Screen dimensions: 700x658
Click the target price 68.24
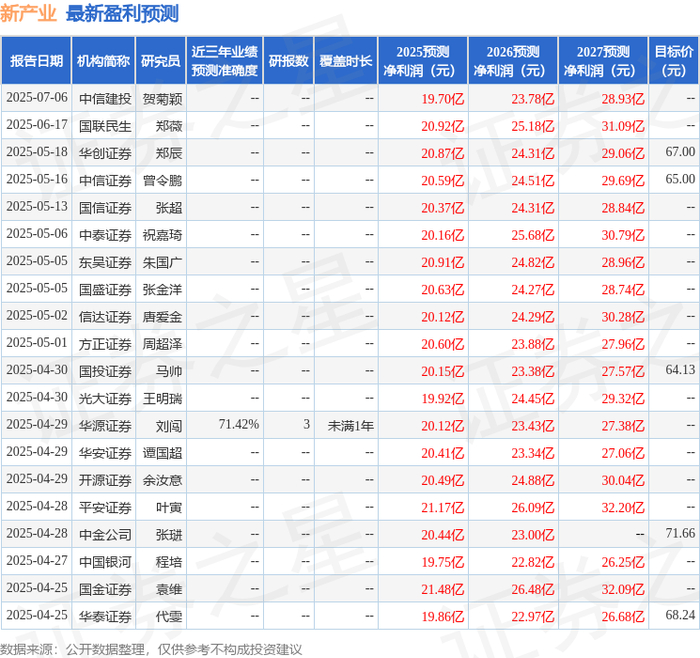coord(680,615)
